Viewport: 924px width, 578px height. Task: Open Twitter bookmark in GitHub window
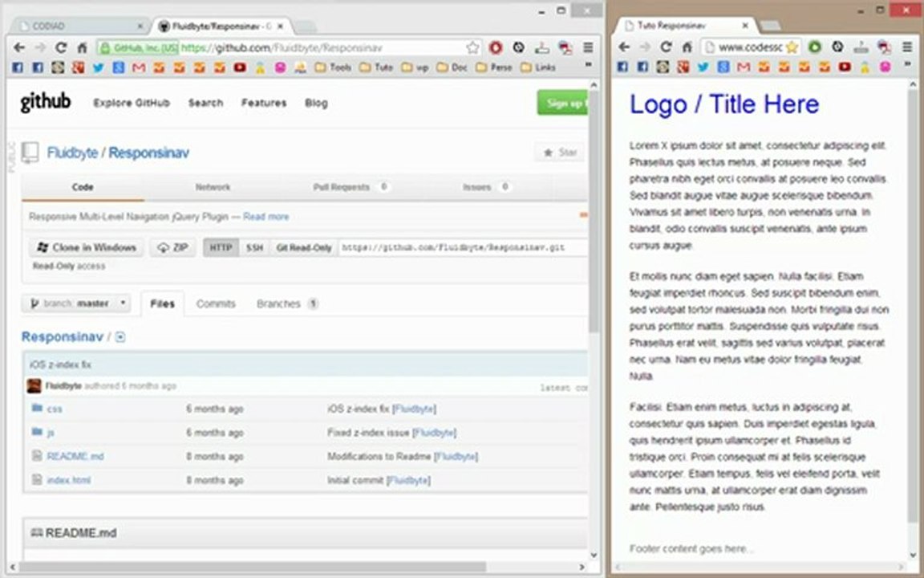pyautogui.click(x=99, y=67)
